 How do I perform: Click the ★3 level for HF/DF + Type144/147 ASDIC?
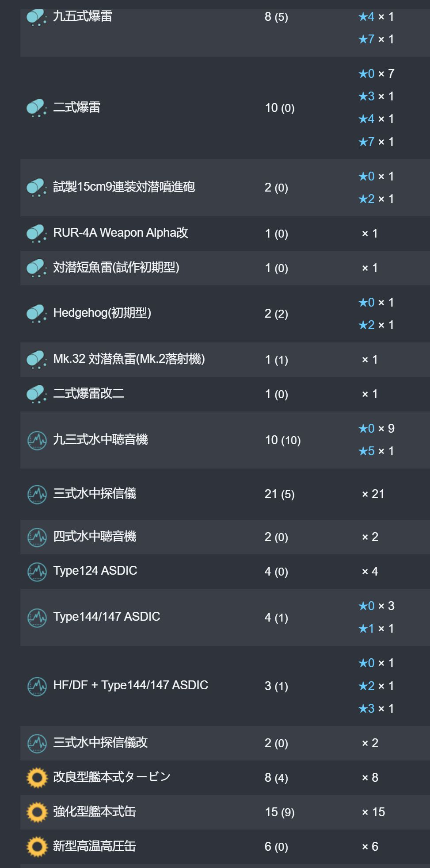point(366,708)
